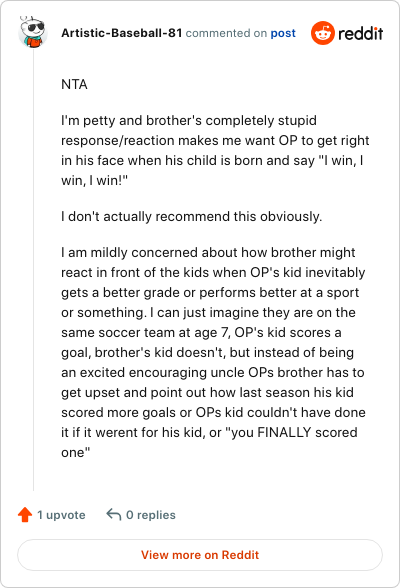This screenshot has width=400, height=588.
Task: Collapse the comment via vertical thread line
Action: (33, 270)
